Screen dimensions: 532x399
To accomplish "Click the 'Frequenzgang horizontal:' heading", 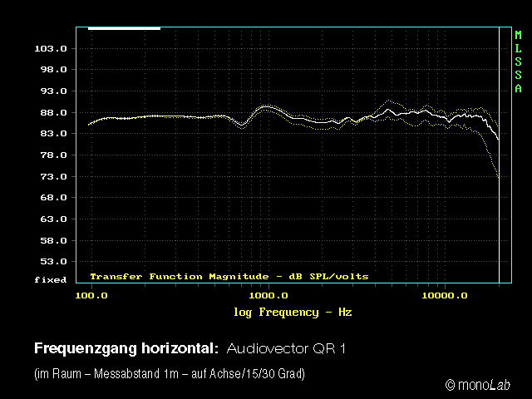I will [126, 347].
